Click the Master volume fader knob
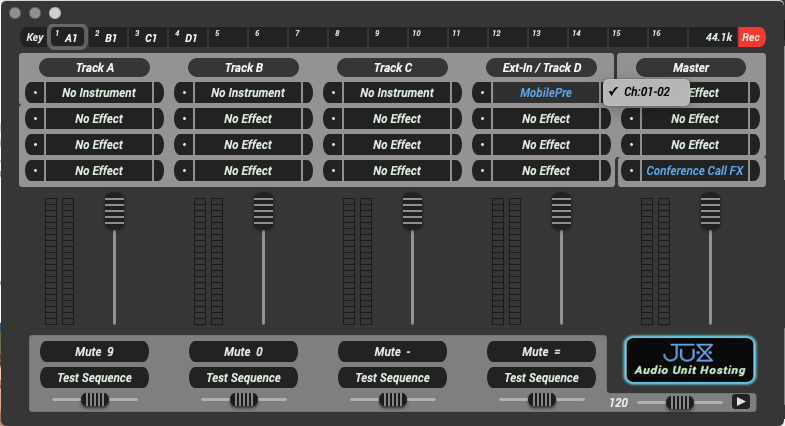The width and height of the screenshot is (785, 426). coord(710,211)
